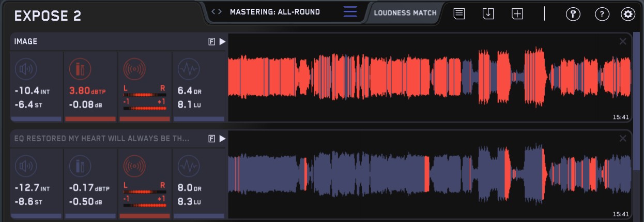Click inside the EQ RESTORED waveform display
The width and height of the screenshot is (644, 222).
coord(429,176)
